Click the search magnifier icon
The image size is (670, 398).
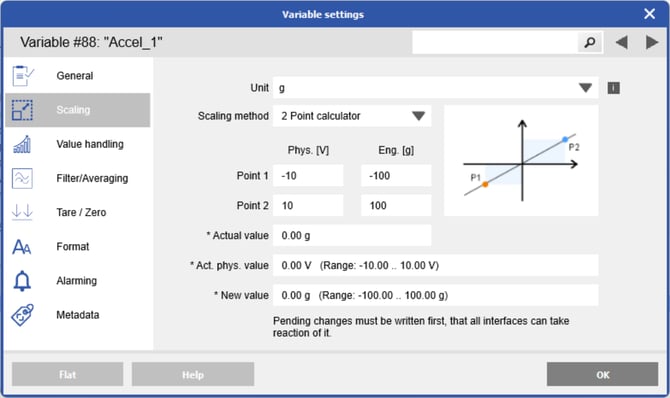590,42
